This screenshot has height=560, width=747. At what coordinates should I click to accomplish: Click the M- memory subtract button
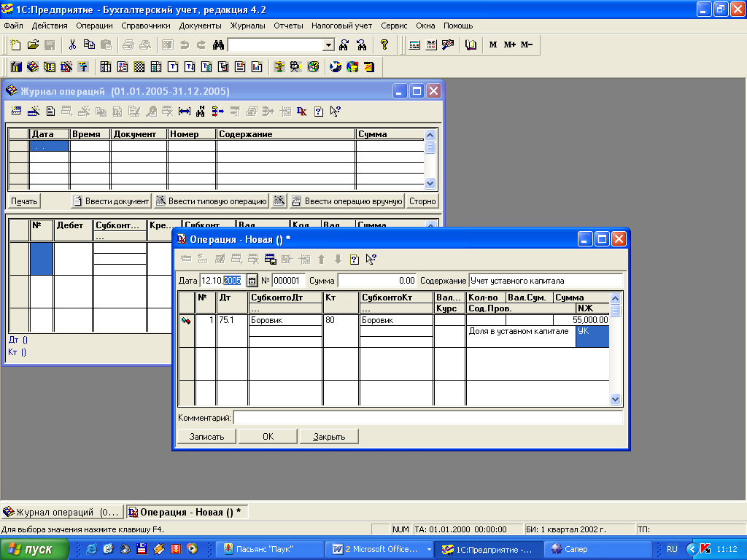pyautogui.click(x=527, y=44)
